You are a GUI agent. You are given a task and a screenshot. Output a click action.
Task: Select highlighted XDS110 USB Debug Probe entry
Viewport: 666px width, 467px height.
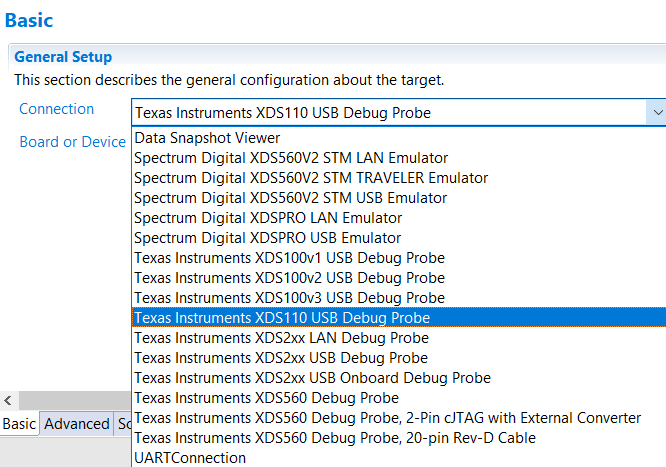[282, 318]
